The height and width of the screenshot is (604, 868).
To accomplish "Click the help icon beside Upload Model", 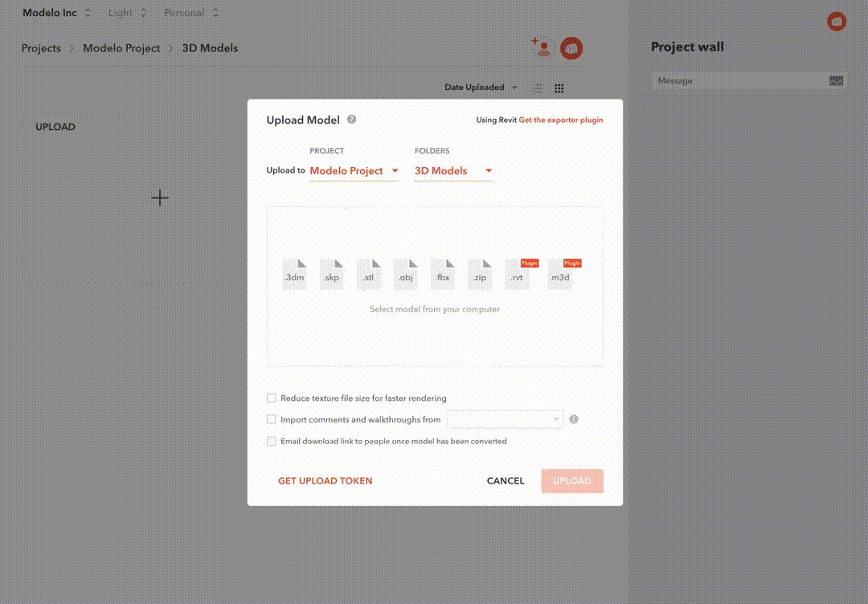I will pyautogui.click(x=351, y=120).
